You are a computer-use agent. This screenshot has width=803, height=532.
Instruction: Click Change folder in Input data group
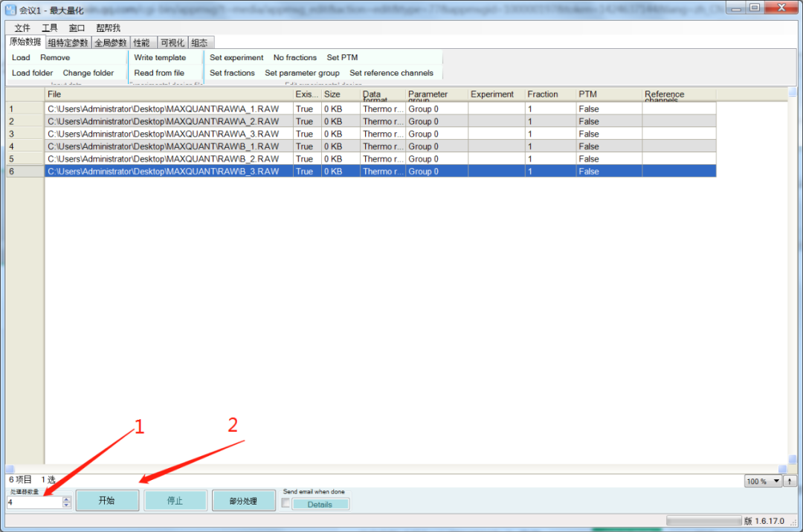(x=90, y=73)
